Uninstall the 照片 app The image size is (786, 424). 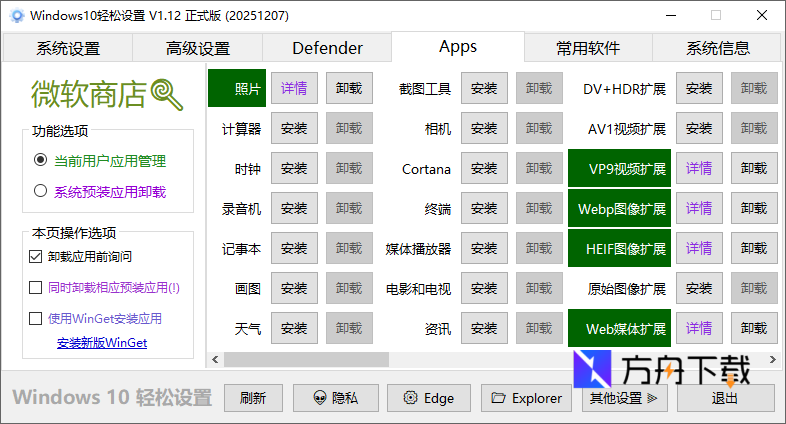(x=349, y=88)
